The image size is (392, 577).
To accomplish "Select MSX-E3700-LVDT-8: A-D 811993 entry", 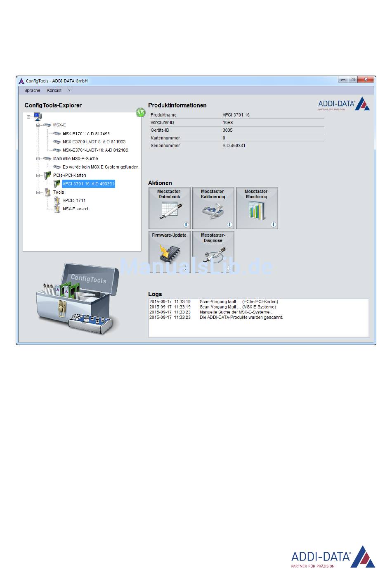I will 94,142.
